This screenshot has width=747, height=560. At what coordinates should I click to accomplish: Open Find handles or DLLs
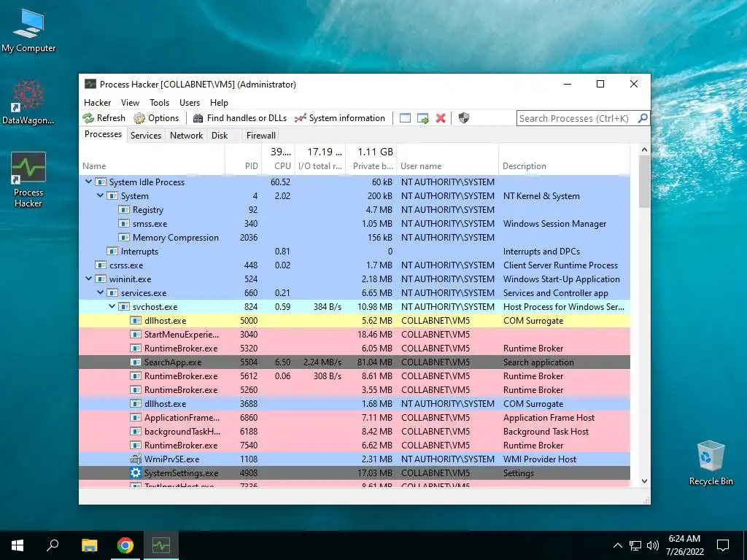point(239,118)
